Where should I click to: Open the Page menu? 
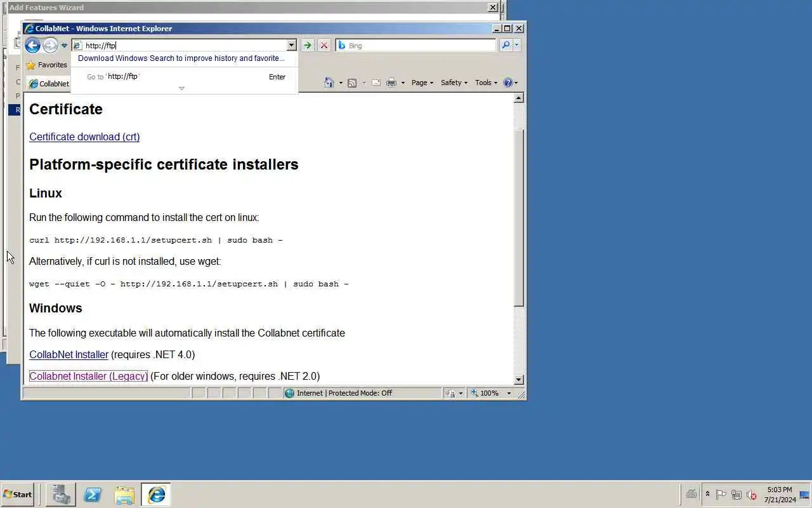pyautogui.click(x=422, y=83)
